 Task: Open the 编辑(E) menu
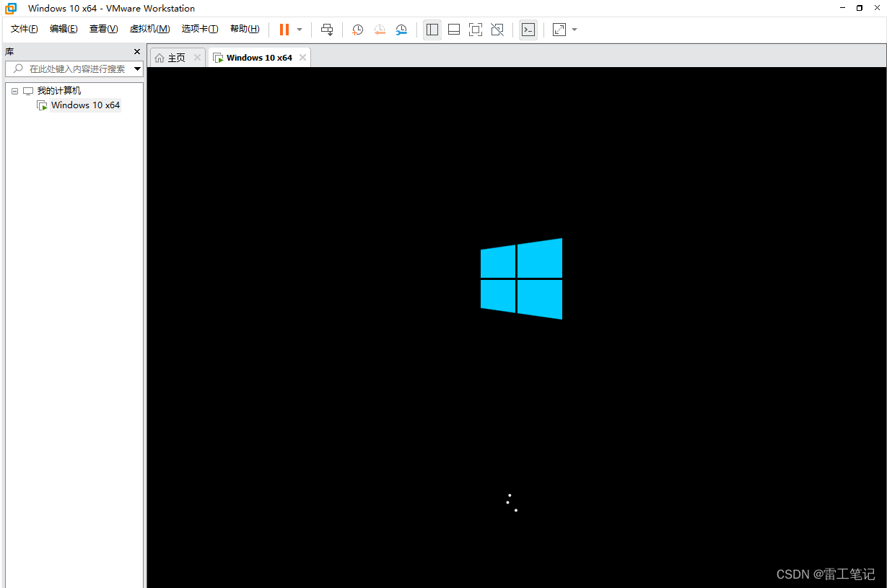(x=64, y=29)
